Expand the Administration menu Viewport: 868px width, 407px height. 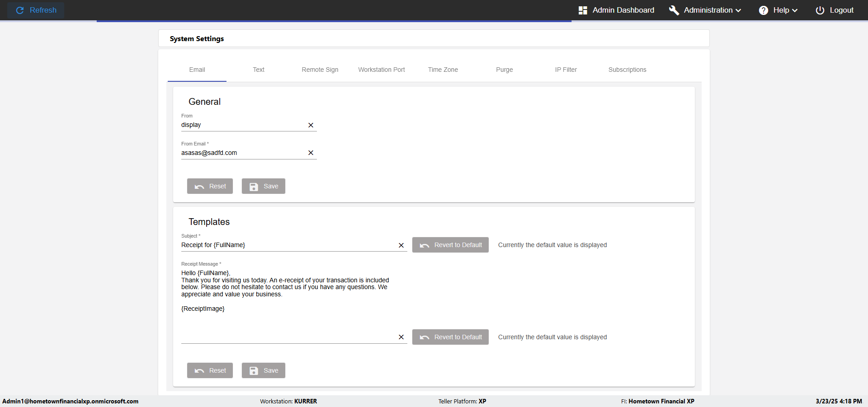click(705, 10)
